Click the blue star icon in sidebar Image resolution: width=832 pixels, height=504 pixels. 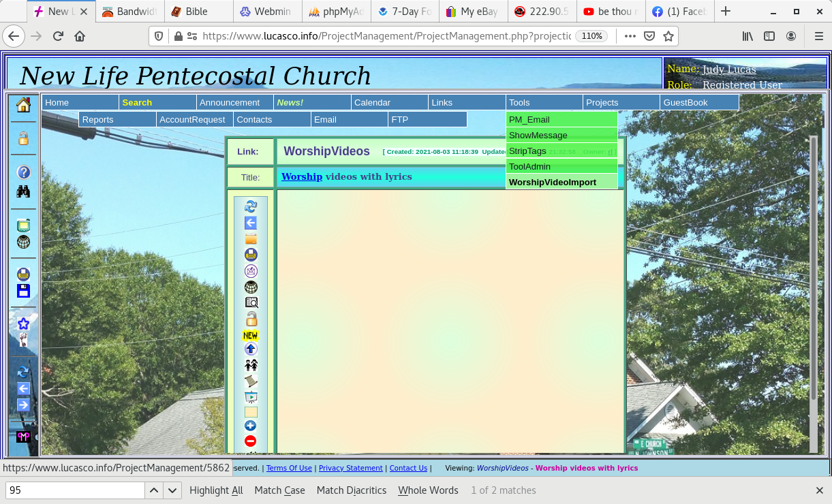point(23,324)
